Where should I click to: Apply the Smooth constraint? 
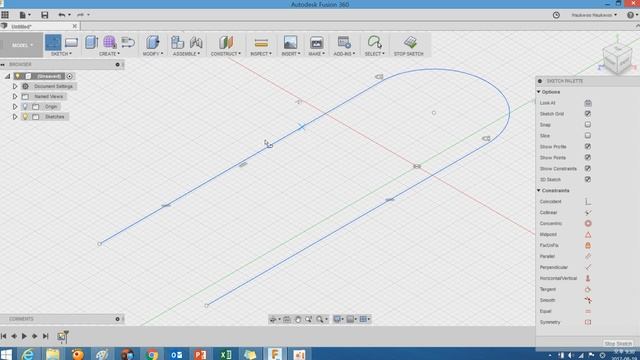coord(588,300)
